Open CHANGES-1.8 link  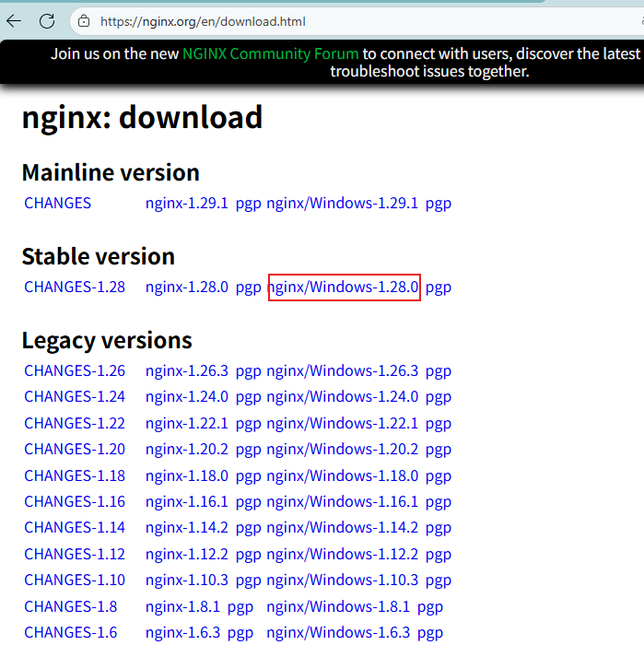71,606
